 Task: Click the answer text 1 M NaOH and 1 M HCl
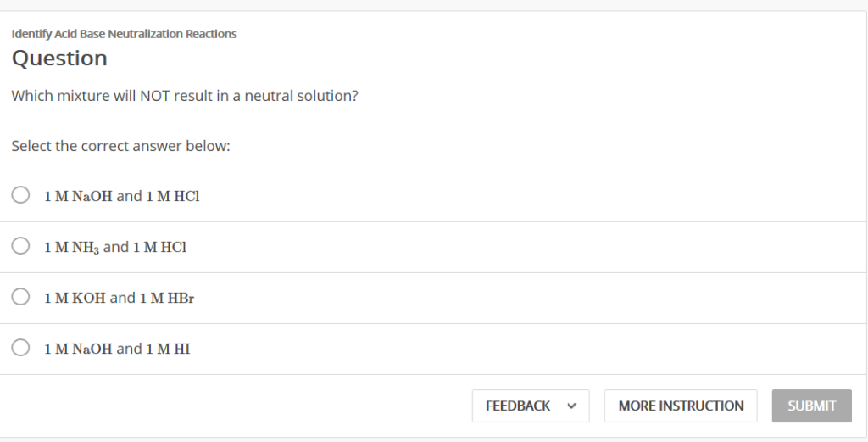(x=122, y=196)
